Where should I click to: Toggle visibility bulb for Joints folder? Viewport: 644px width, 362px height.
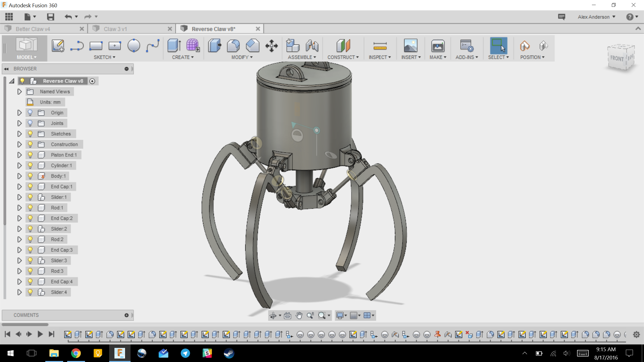pos(30,123)
